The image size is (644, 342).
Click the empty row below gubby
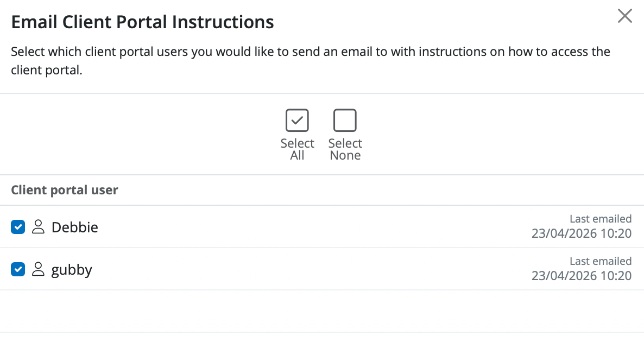point(322,311)
